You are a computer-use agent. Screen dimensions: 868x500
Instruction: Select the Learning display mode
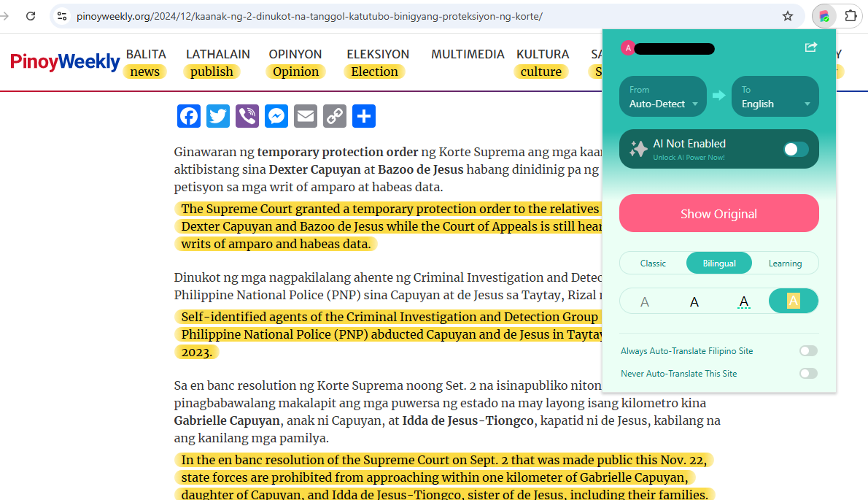[785, 264]
